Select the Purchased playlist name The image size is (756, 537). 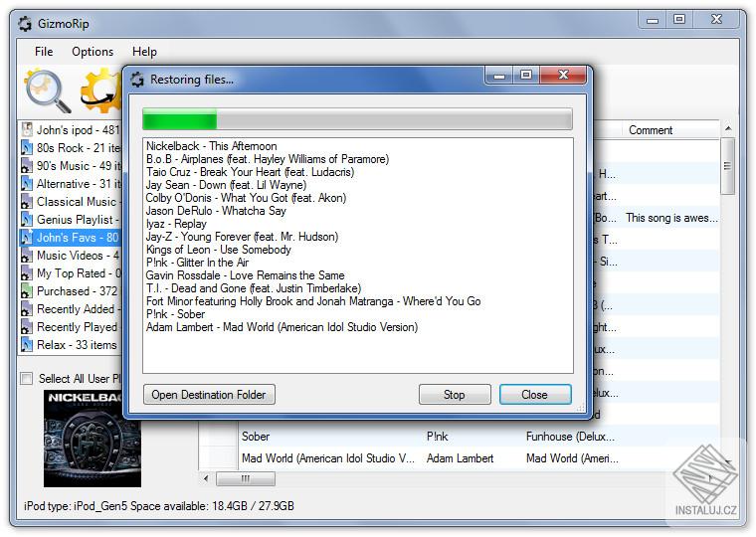(78, 291)
